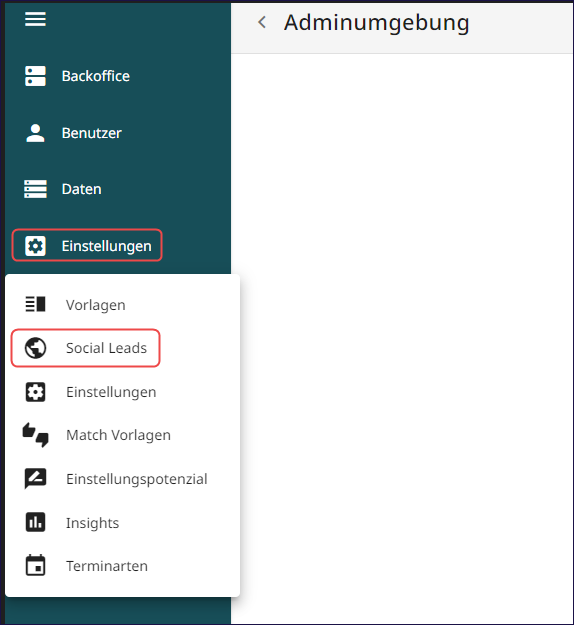Choose Match Vorlagen in the popup
The width and height of the screenshot is (574, 625).
tap(118, 435)
